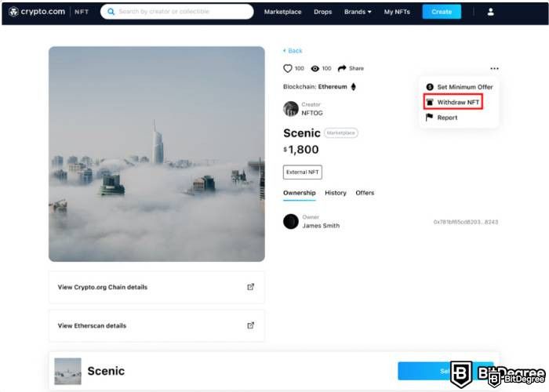Open View Crypto.org Chain details
The width and height of the screenshot is (549, 392).
157,287
